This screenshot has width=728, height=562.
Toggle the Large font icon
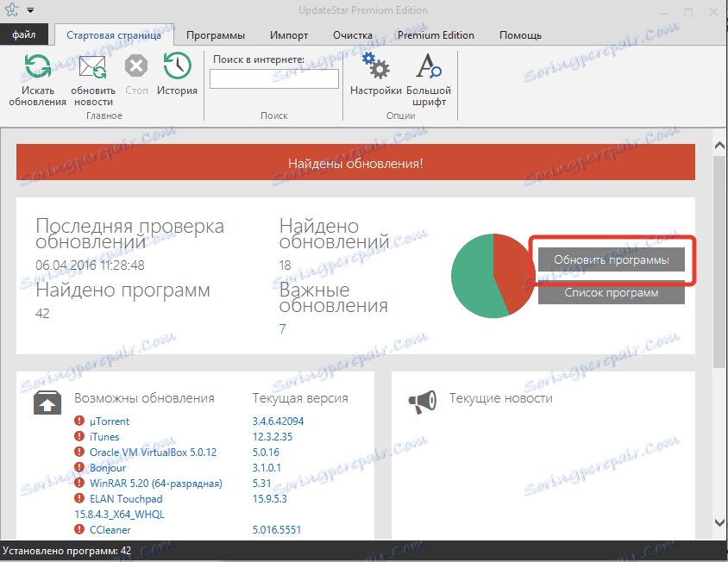pos(428,66)
